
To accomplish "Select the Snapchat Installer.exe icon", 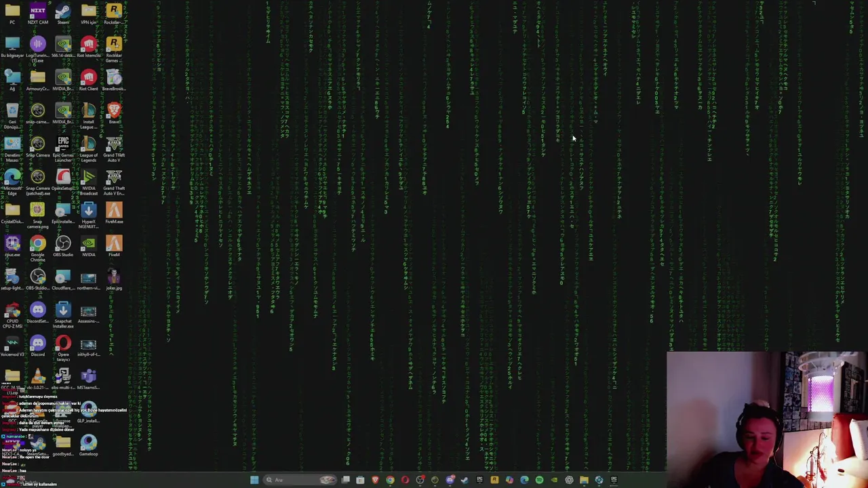I will 63,314.
